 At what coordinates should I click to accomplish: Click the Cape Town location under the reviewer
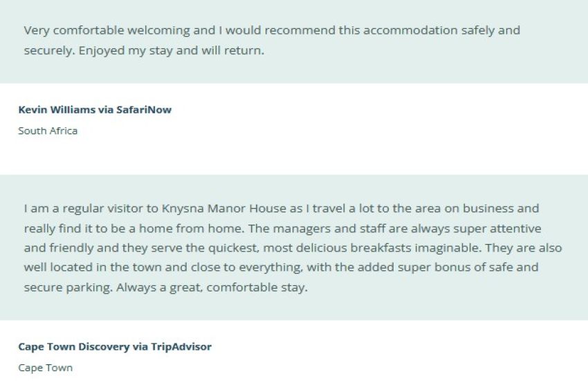coord(45,368)
